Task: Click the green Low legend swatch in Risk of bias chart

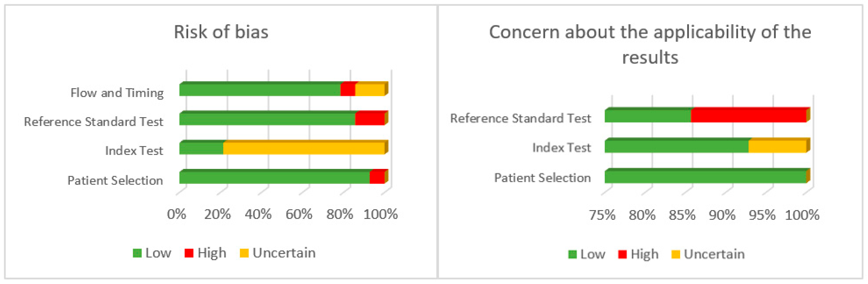Action: click(x=137, y=253)
